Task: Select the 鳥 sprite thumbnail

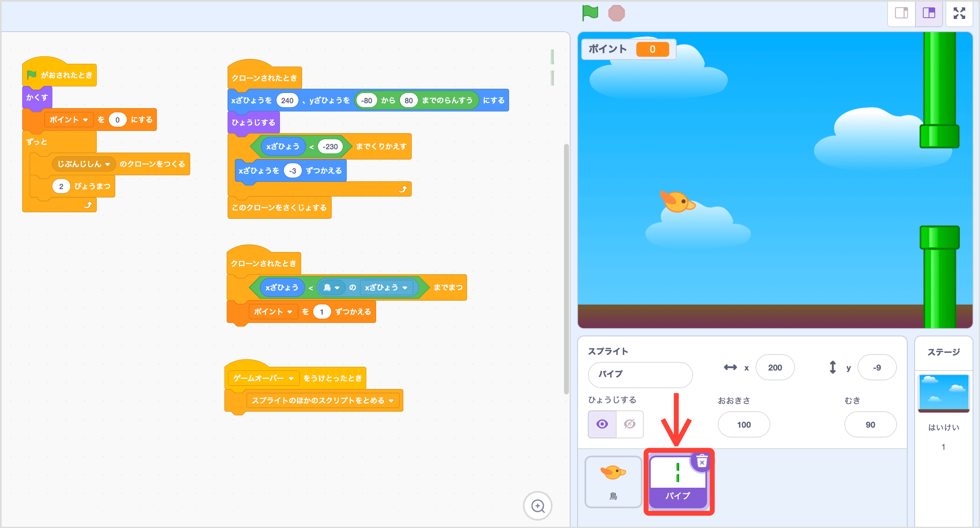Action: click(x=613, y=481)
